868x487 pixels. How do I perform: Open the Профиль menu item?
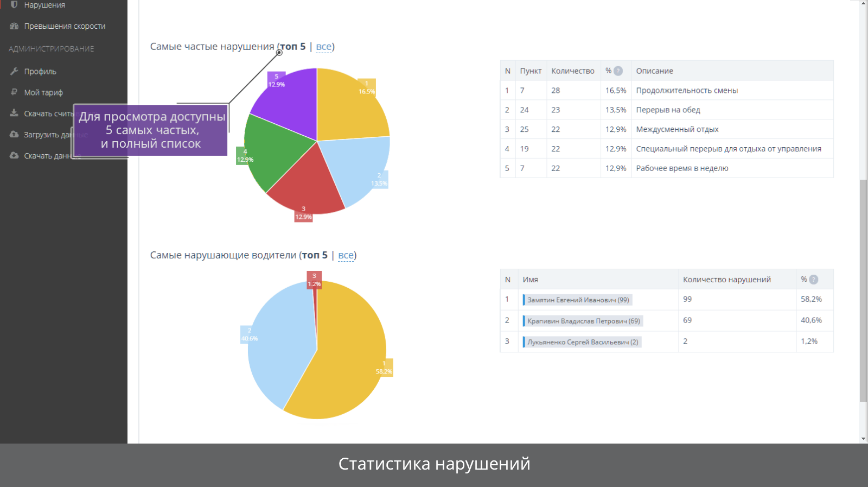pyautogui.click(x=40, y=72)
